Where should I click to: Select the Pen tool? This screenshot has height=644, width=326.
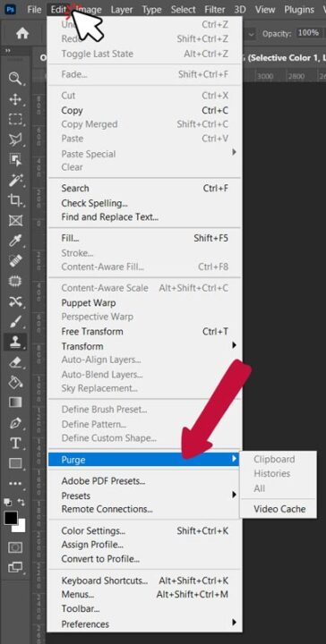(x=15, y=422)
